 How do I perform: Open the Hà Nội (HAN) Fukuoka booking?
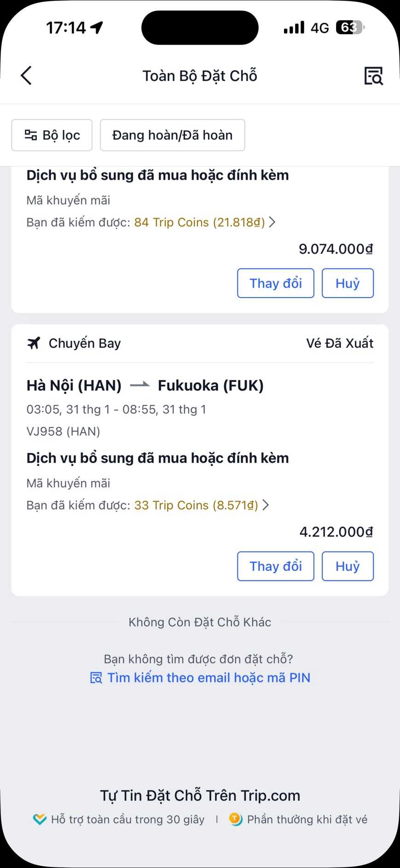coord(145,386)
